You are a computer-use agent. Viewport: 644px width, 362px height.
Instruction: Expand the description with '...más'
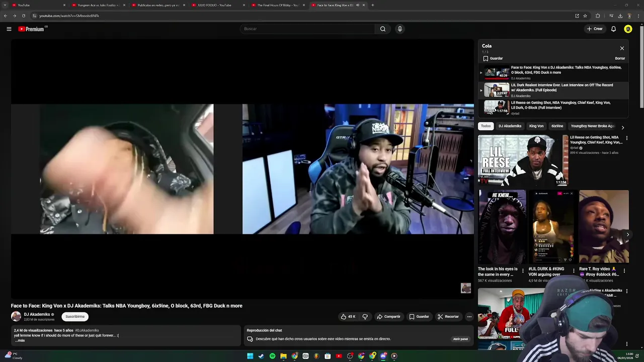(x=20, y=340)
